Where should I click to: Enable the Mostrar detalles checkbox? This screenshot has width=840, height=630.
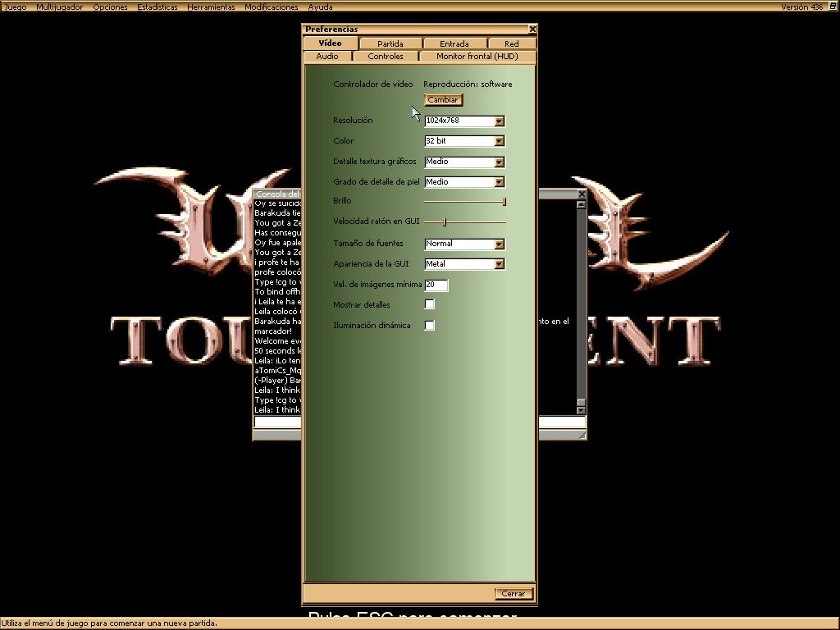pyautogui.click(x=430, y=304)
